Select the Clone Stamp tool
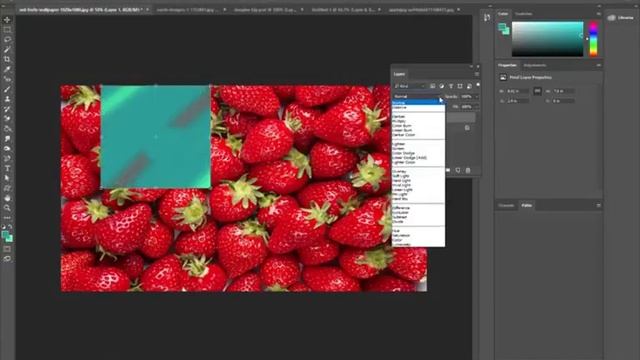The image size is (640, 360). (7, 99)
